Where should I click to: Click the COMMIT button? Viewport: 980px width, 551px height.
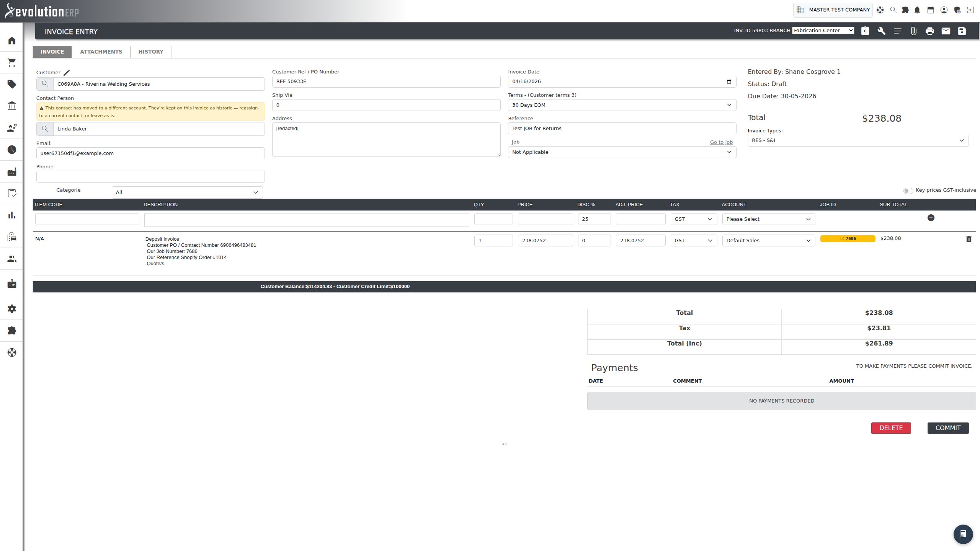point(948,428)
